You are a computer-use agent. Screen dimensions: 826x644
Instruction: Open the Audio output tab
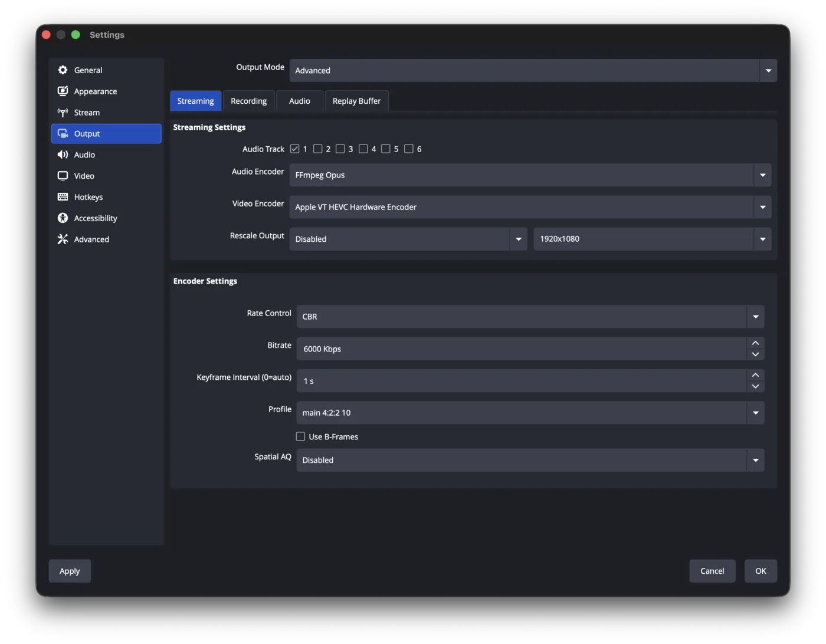tap(300, 101)
